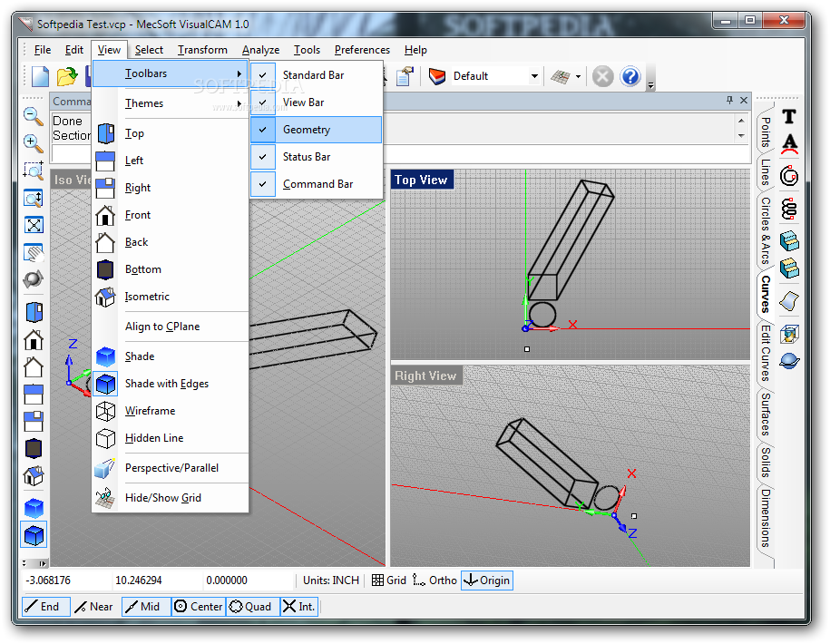Select the planet-like ellipse curve icon
The image size is (830, 644).
(789, 361)
